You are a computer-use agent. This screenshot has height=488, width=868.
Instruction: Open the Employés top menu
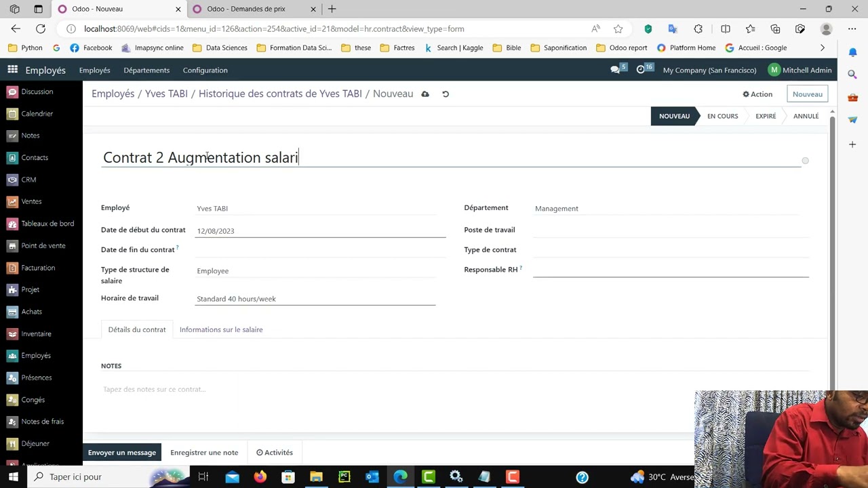click(x=94, y=70)
